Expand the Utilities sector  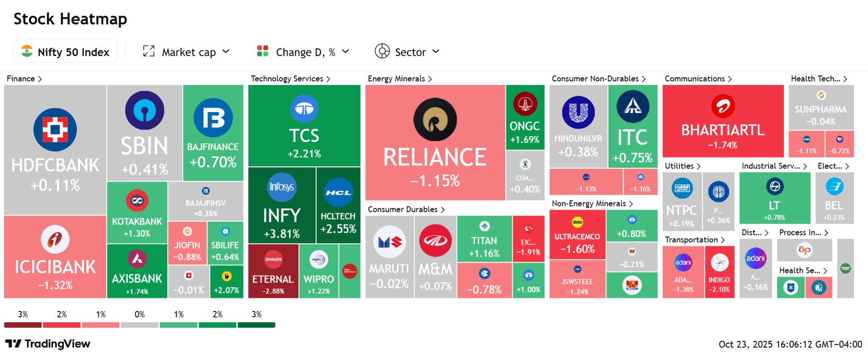click(683, 166)
